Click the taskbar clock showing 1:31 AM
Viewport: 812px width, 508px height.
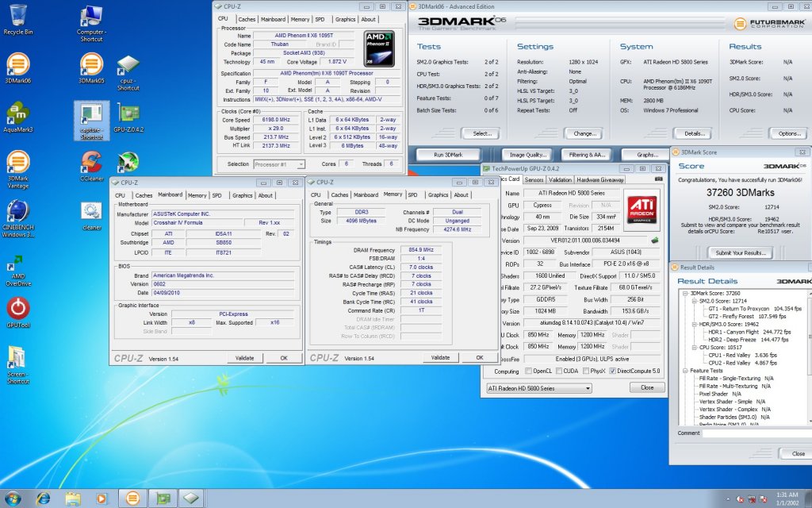click(787, 498)
